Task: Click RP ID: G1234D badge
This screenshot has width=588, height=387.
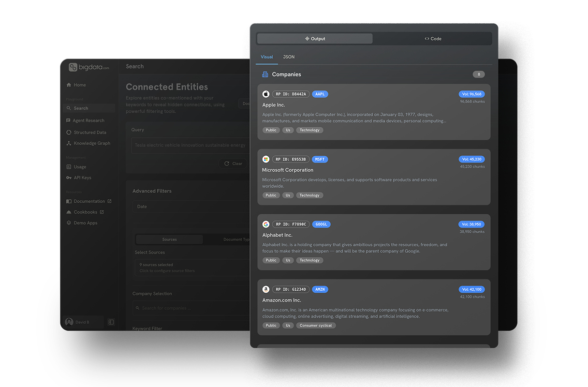Action: coord(291,289)
